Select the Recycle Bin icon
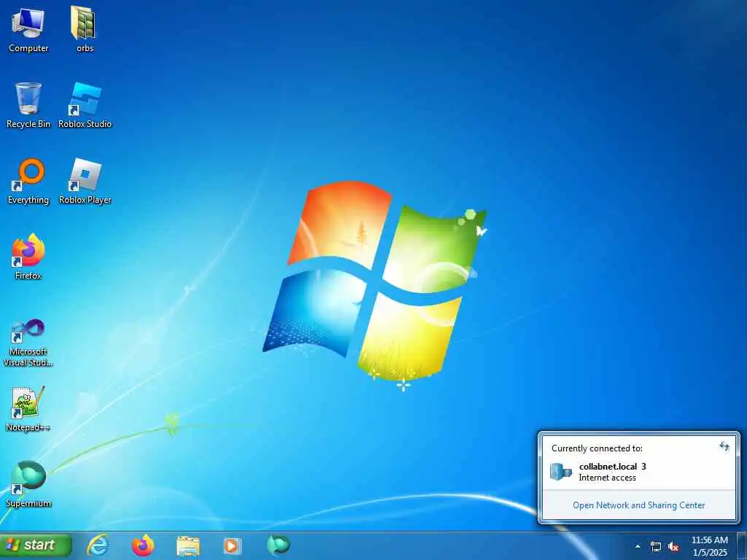This screenshot has width=747, height=560. (28, 105)
